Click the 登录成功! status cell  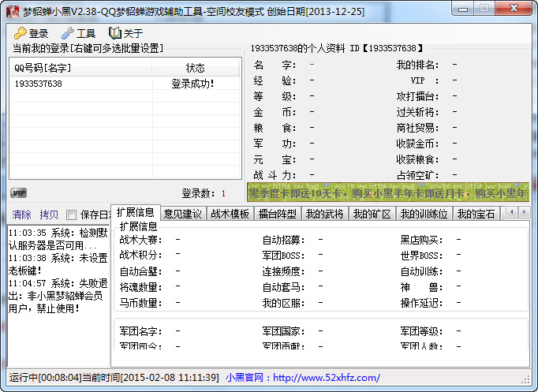192,84
